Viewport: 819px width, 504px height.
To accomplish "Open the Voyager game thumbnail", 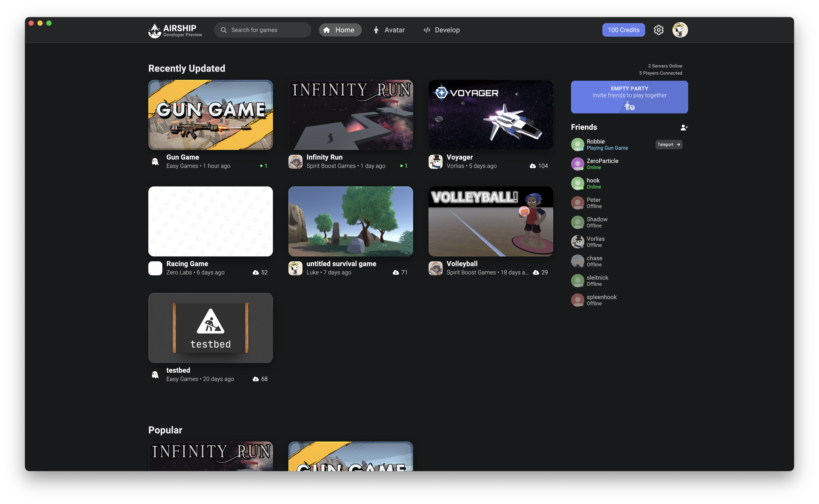I will click(x=491, y=115).
